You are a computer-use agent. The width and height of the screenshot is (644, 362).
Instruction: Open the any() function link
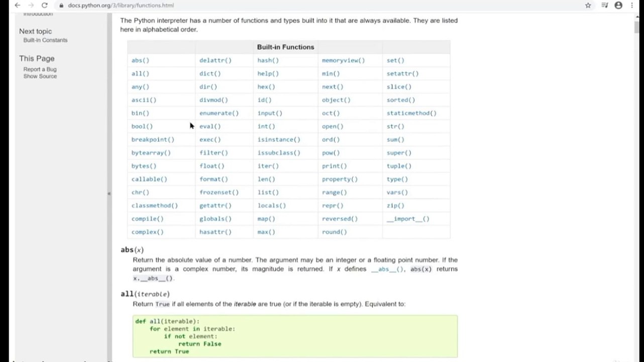[x=140, y=86]
